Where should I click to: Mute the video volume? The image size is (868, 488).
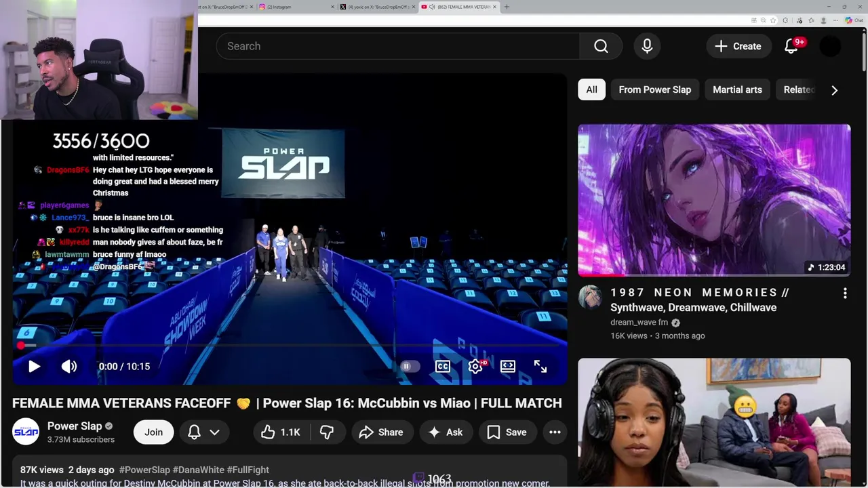point(69,367)
